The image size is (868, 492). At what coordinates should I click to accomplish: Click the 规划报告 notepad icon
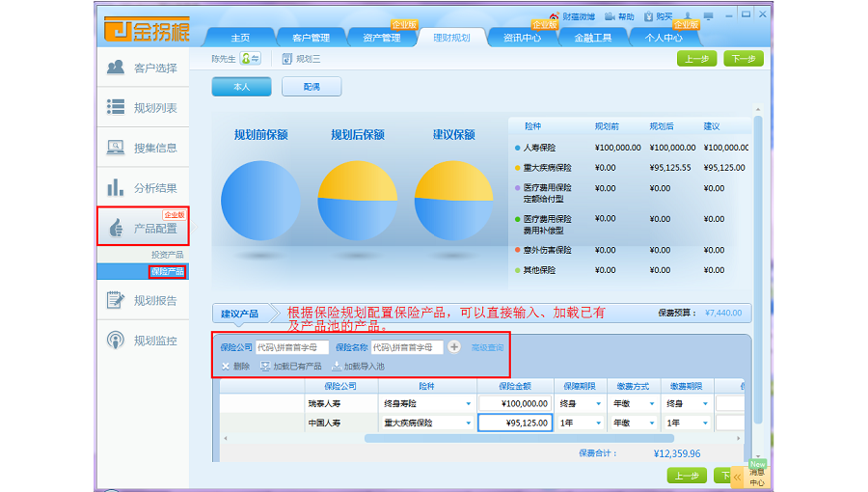(116, 300)
